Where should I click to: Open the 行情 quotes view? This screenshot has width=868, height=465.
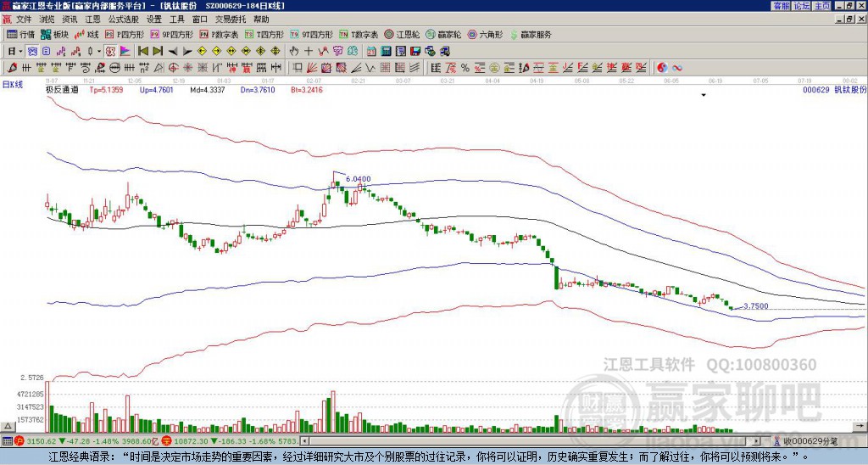click(x=21, y=34)
